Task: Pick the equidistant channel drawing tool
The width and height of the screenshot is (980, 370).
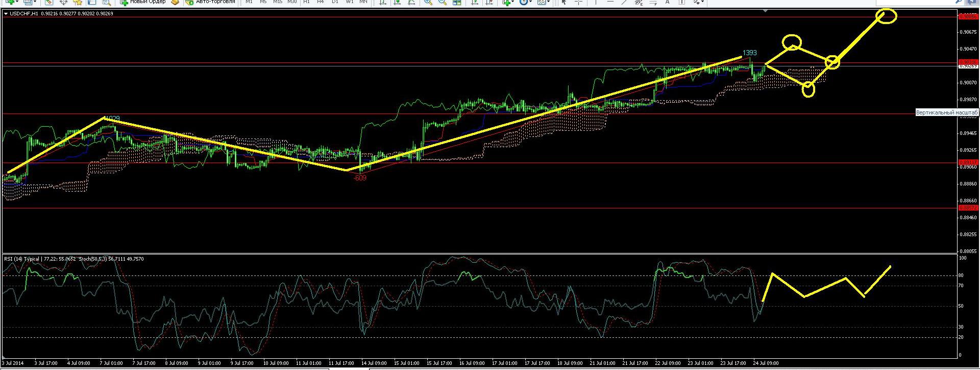Action: (639, 2)
